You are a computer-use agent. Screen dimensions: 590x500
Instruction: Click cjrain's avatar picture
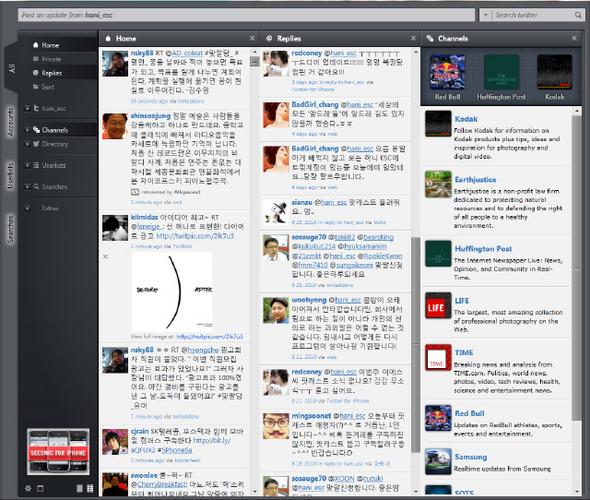tap(115, 442)
